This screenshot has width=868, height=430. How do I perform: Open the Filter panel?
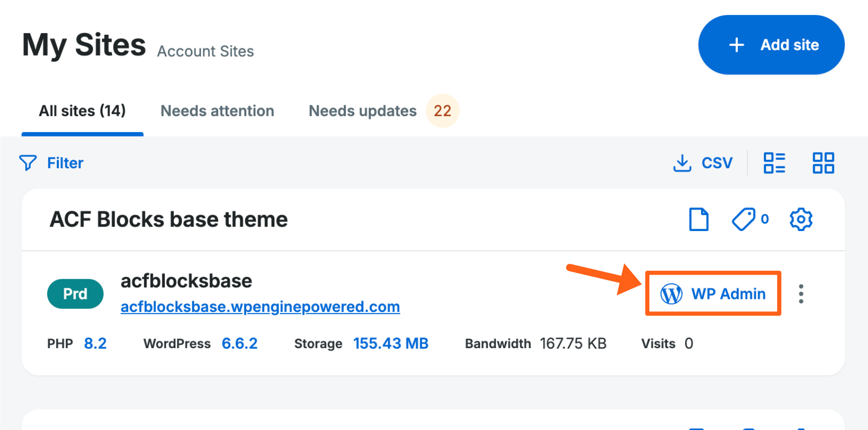coord(51,163)
